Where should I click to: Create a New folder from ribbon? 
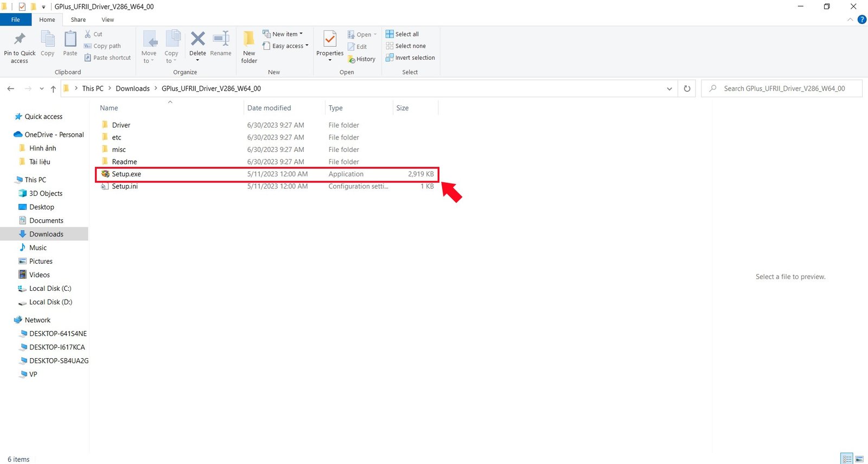[249, 47]
